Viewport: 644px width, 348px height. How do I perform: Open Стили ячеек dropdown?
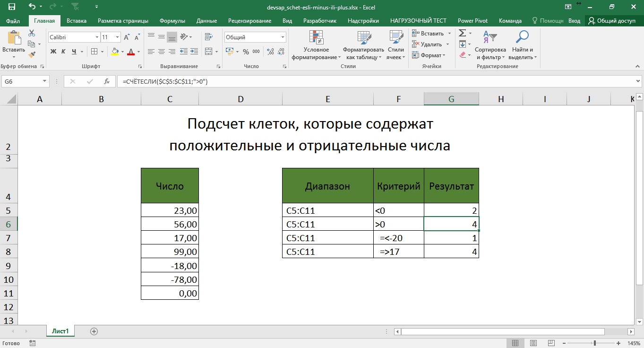pyautogui.click(x=395, y=45)
